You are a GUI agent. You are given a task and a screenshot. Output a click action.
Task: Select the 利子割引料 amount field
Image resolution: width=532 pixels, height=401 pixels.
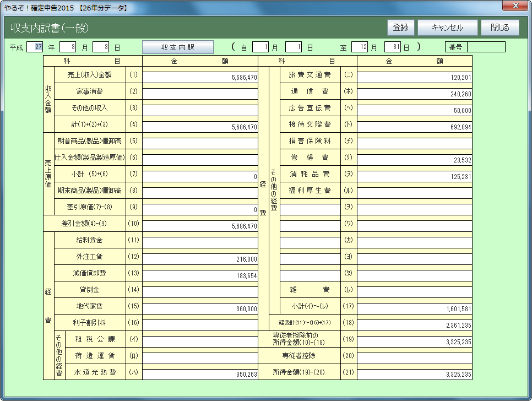[x=200, y=325]
